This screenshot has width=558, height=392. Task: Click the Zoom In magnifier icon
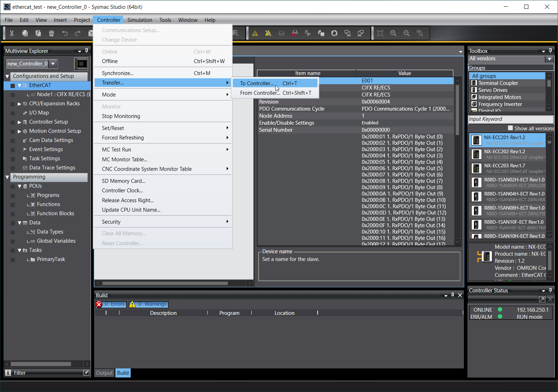coord(393,33)
